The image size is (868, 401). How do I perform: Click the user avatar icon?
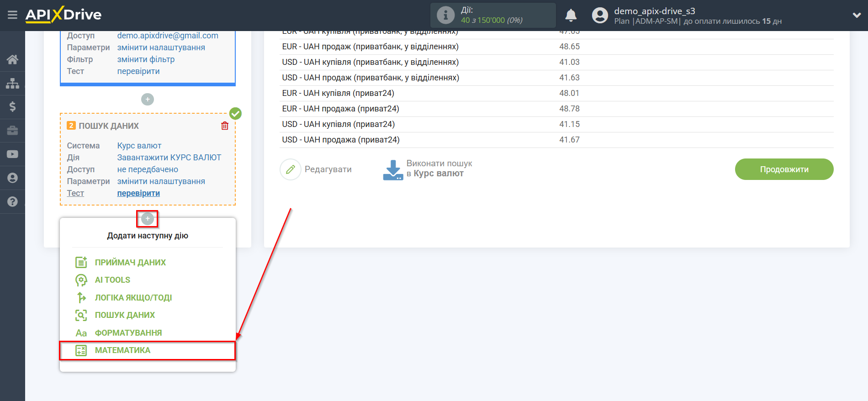tap(600, 15)
